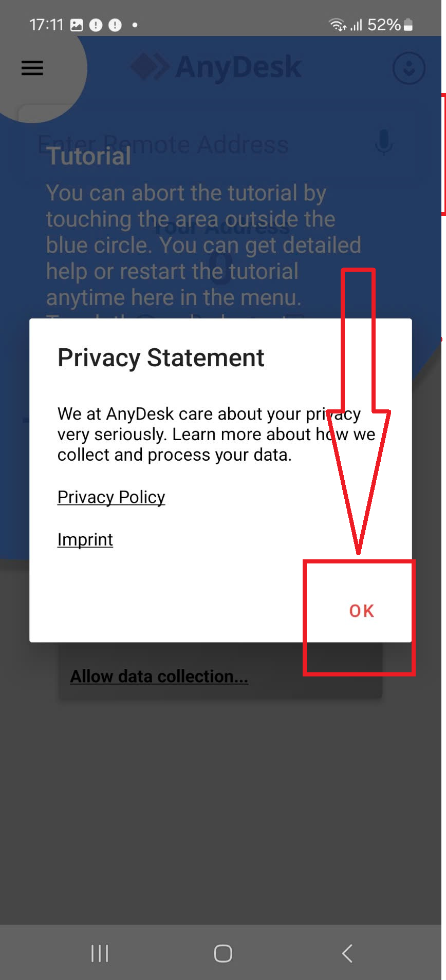Tap the Allow data collection link

(159, 676)
